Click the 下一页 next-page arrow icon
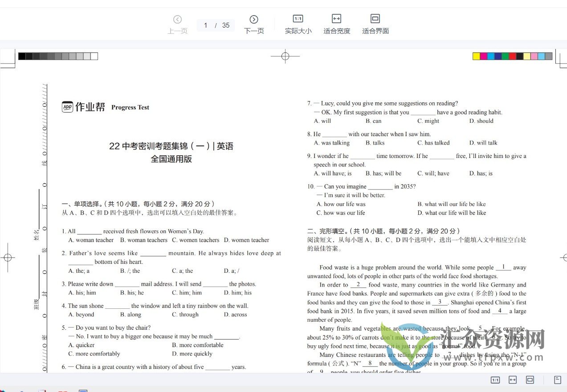This screenshot has height=392, width=567. tap(254, 19)
